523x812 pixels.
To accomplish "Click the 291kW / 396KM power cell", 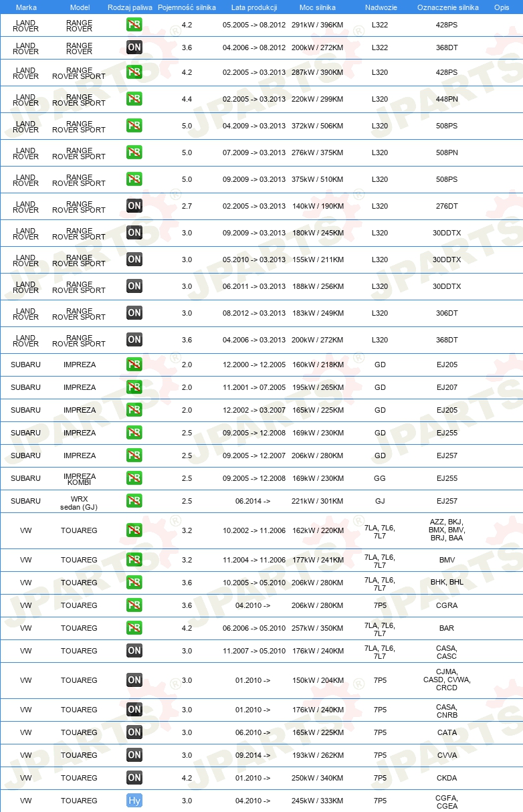I will (x=318, y=25).
